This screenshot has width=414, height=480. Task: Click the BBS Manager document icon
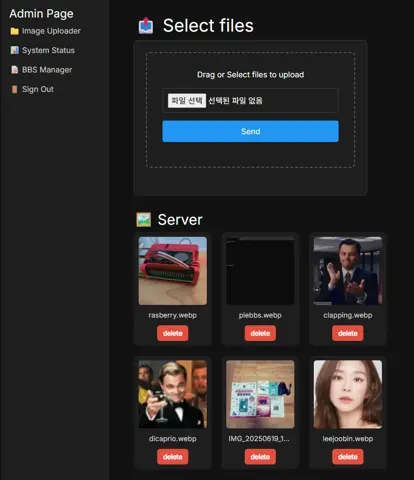[14, 70]
